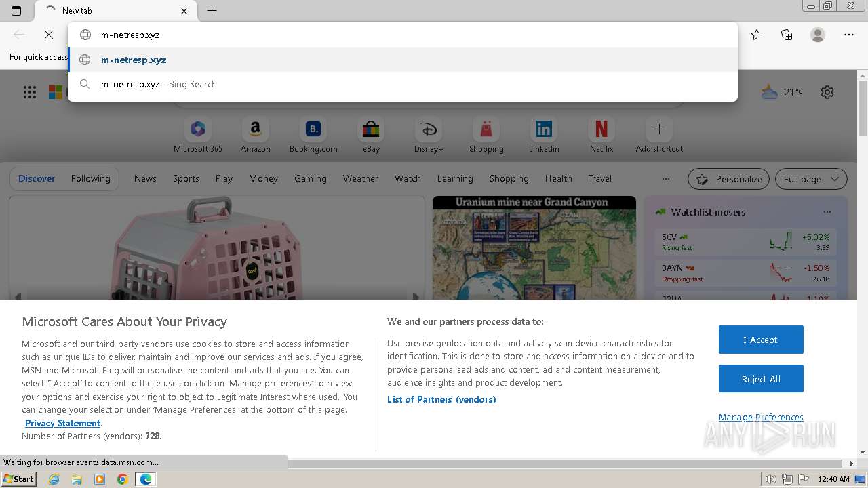This screenshot has width=868, height=488.
Task: Switch to Following feed tab
Action: coord(90,178)
